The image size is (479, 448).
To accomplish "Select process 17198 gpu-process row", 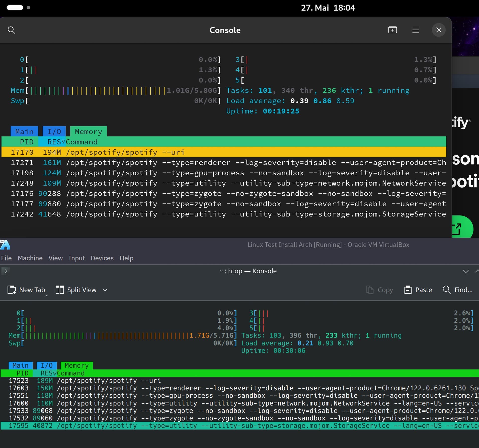I will [224, 173].
